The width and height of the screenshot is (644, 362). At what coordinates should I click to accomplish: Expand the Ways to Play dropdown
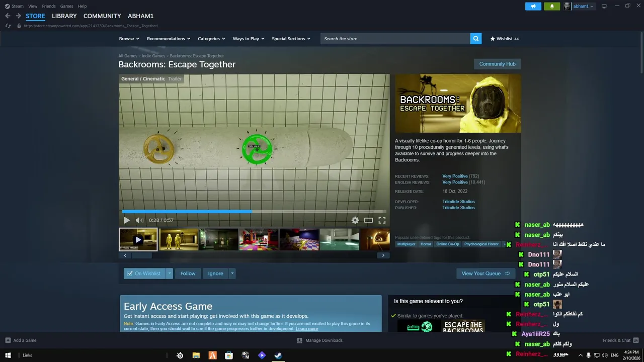click(248, 39)
